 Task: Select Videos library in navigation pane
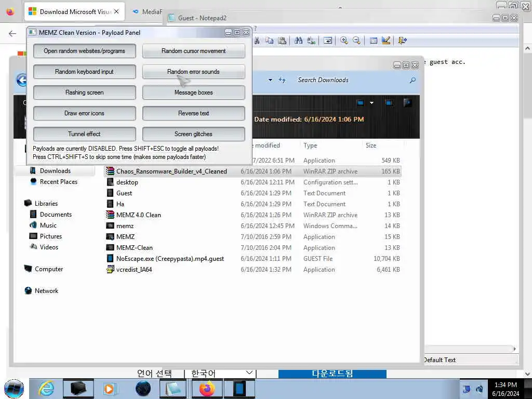[x=49, y=247]
